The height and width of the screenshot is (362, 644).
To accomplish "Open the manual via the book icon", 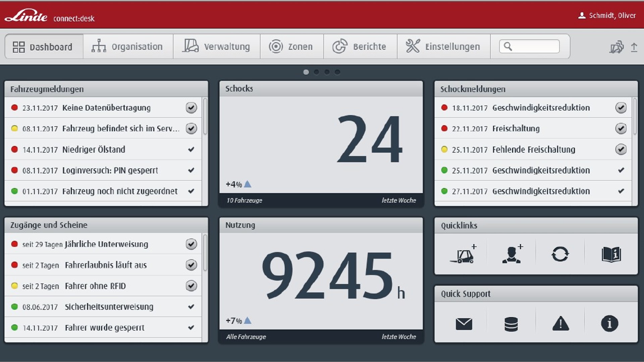I will pos(611,254).
